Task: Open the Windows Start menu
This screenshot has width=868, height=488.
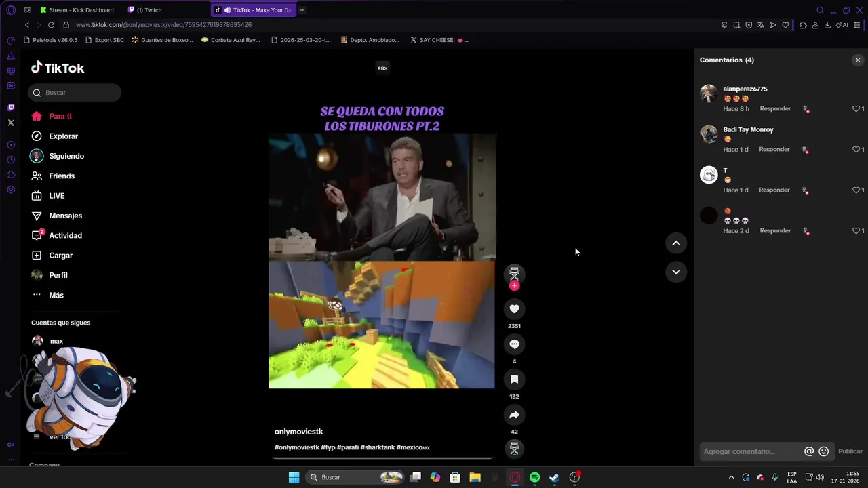Action: click(294, 477)
